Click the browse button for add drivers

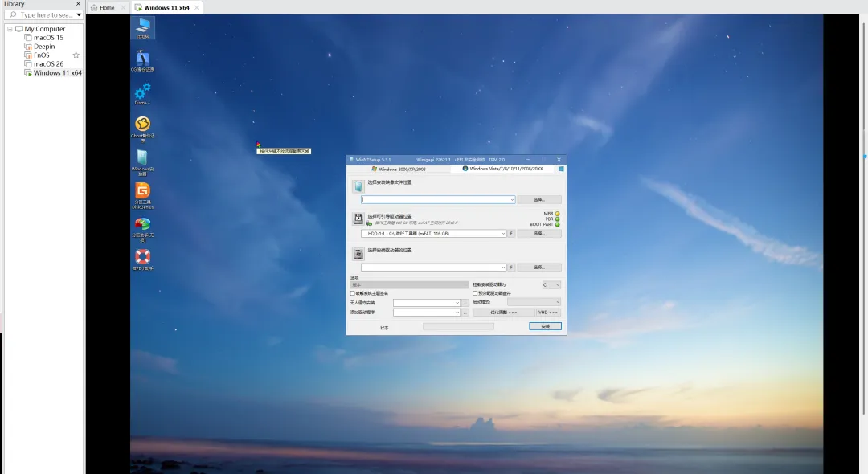[465, 313]
